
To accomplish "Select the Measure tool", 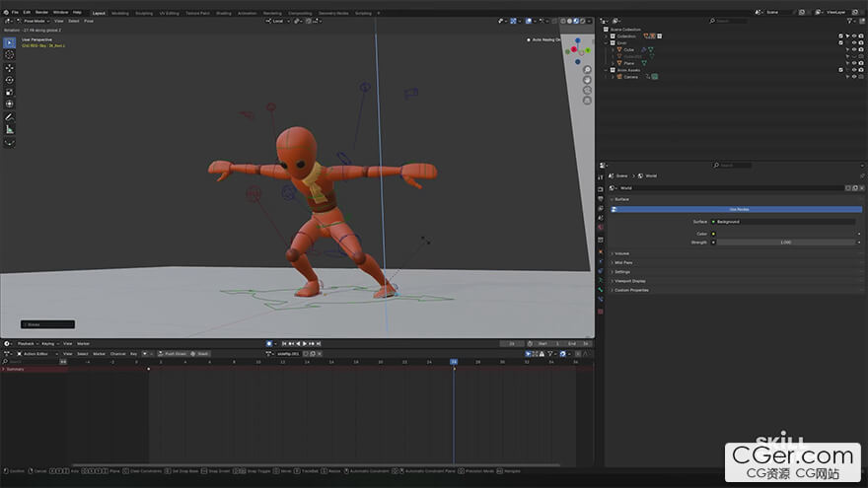I will [10, 129].
